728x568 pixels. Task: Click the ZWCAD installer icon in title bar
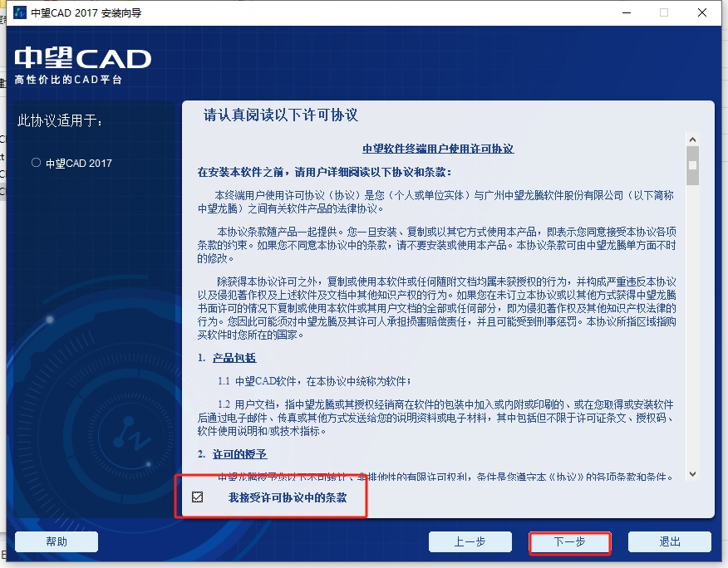click(19, 12)
